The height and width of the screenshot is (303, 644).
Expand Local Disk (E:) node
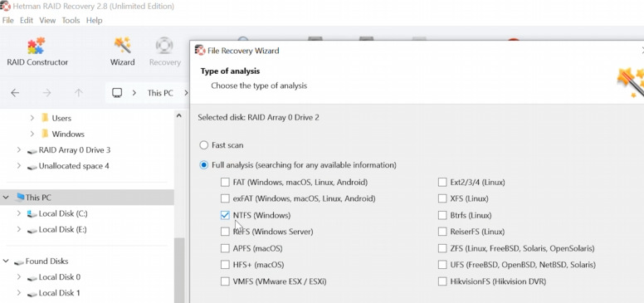[19, 229]
